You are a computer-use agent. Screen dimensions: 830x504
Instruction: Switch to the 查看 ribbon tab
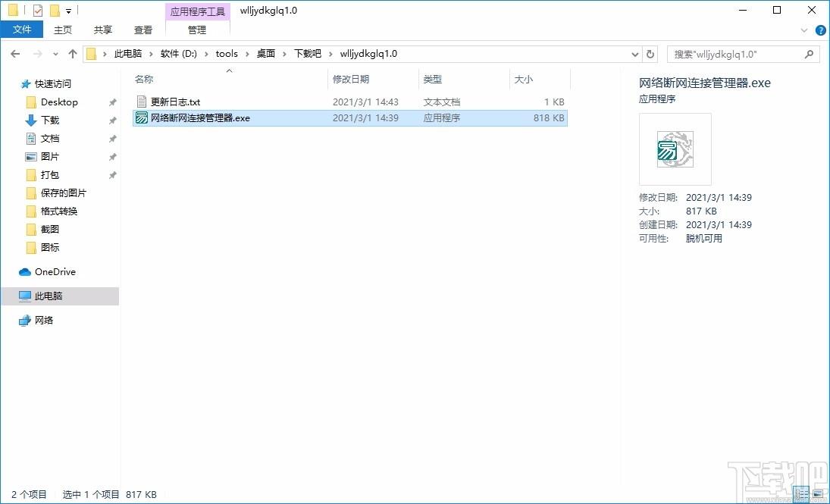143,30
